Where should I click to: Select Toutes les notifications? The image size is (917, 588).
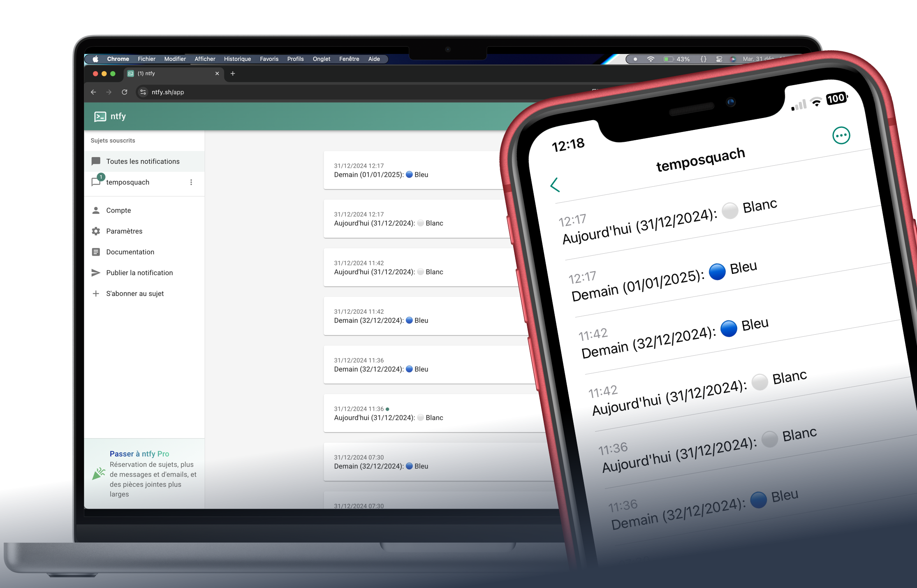(x=144, y=161)
